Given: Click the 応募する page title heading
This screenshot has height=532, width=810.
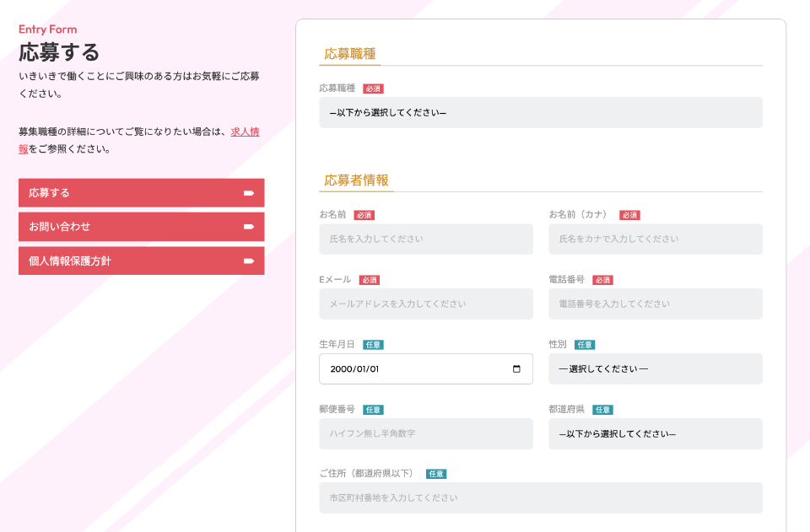Looking at the screenshot, I should (59, 52).
